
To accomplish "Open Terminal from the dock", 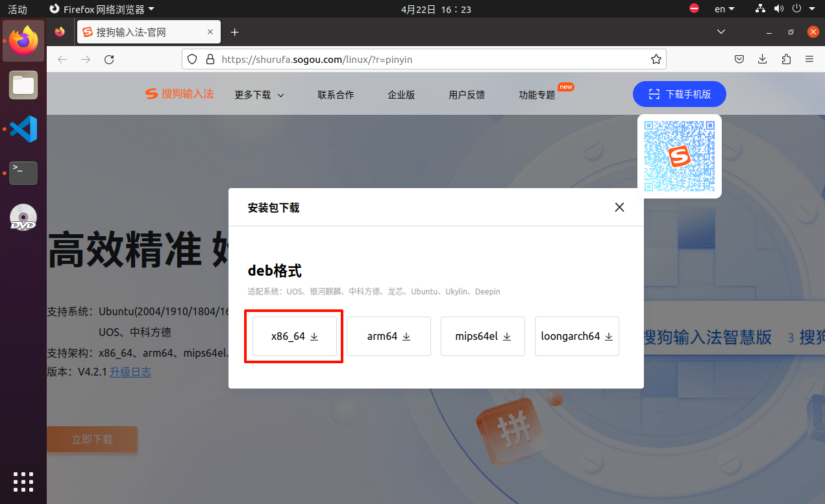I will click(23, 173).
